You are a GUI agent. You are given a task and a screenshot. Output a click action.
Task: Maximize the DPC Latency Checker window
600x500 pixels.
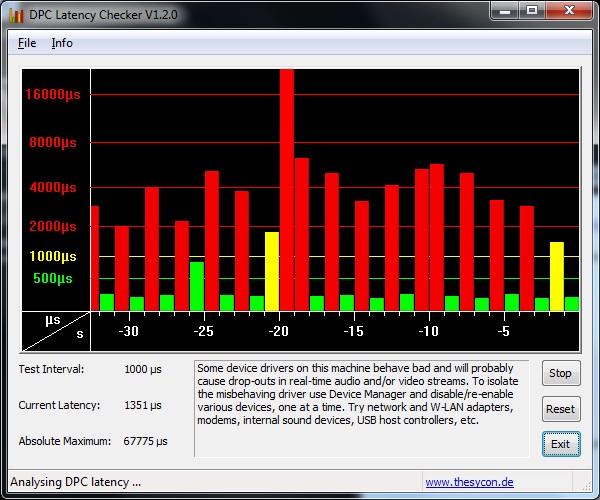point(532,11)
